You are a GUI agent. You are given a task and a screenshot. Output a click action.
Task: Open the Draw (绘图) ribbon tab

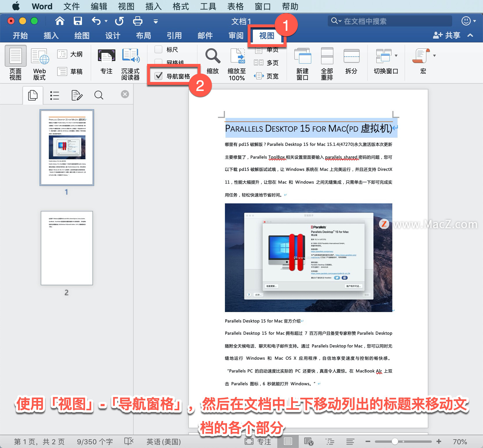point(82,35)
